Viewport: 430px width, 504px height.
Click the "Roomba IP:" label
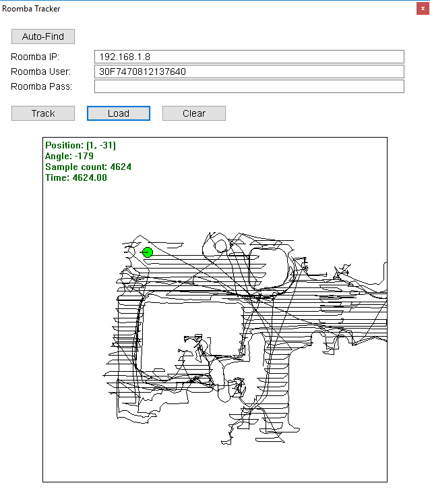(x=35, y=57)
